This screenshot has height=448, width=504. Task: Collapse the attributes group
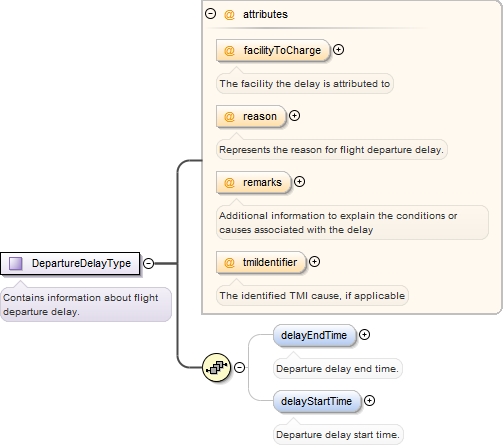pos(210,14)
